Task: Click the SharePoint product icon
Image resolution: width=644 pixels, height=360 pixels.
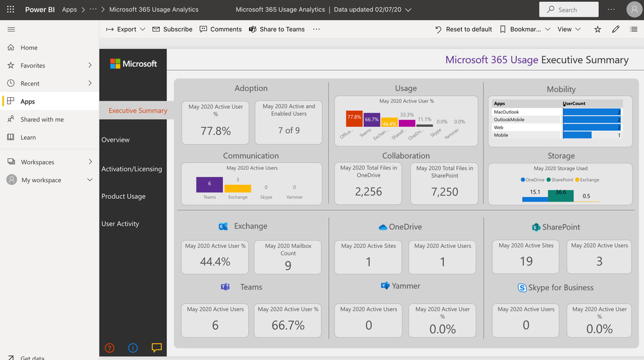Action: 536,227
